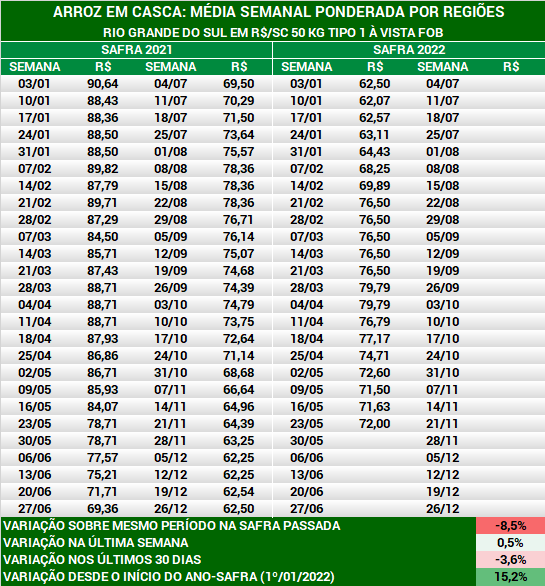
Task: Click the SAFRA 2021 header cell
Action: pos(136,50)
